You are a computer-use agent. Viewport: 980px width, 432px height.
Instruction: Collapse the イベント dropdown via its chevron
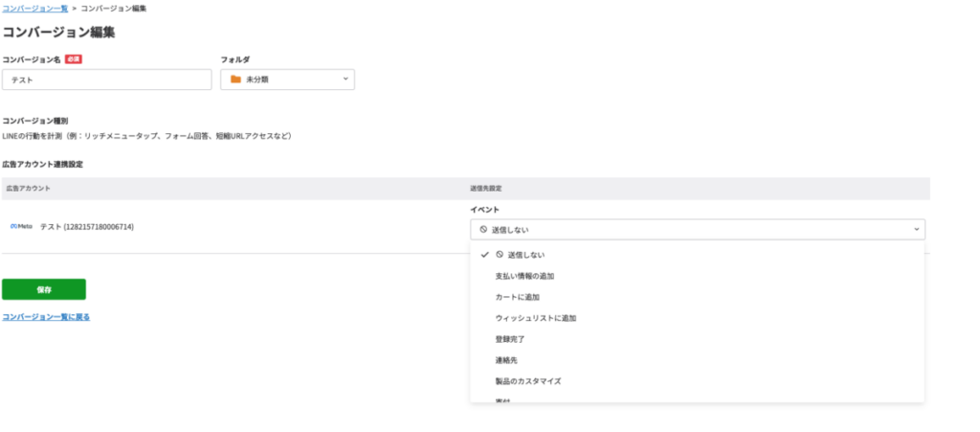coord(916,230)
